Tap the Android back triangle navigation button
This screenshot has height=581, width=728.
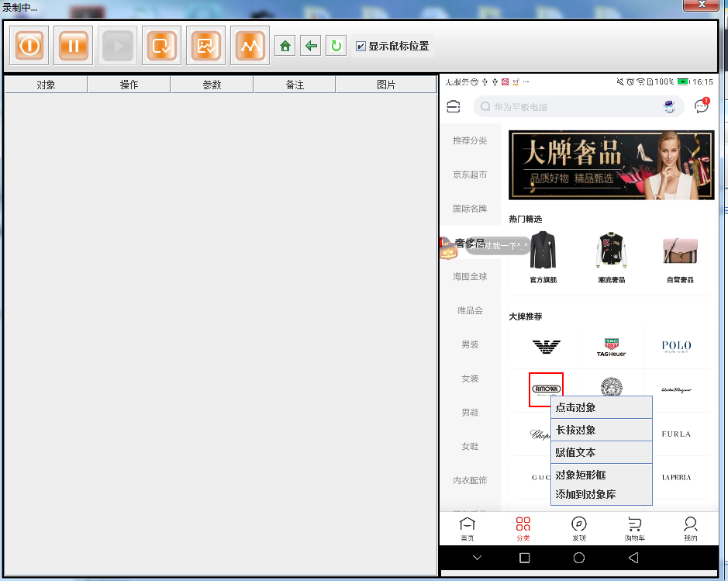(x=633, y=558)
